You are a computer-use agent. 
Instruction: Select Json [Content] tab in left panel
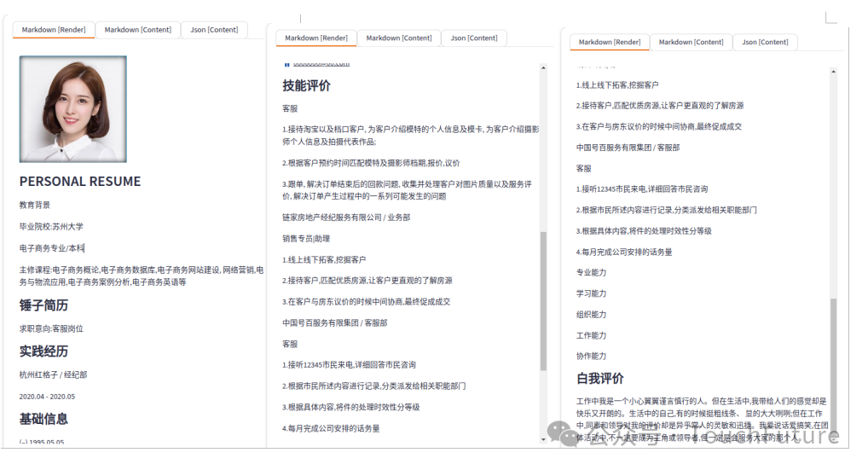214,30
